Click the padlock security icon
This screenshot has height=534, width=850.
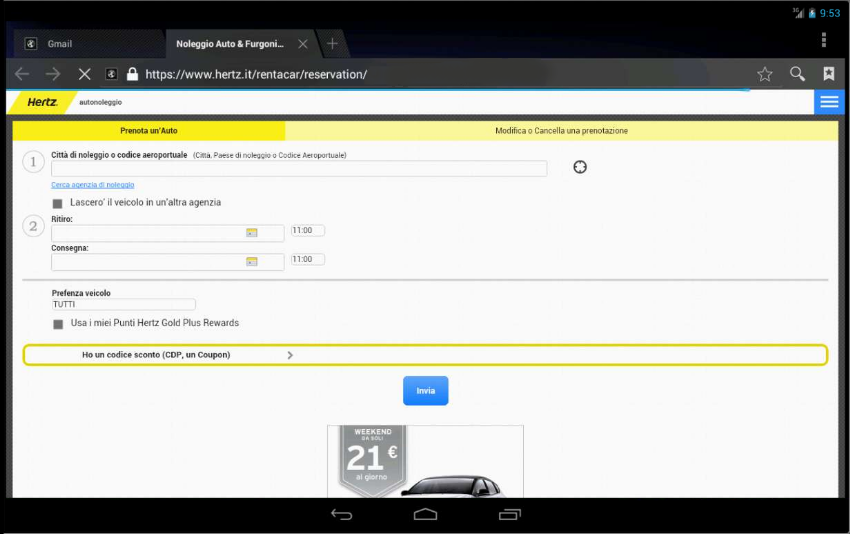132,74
